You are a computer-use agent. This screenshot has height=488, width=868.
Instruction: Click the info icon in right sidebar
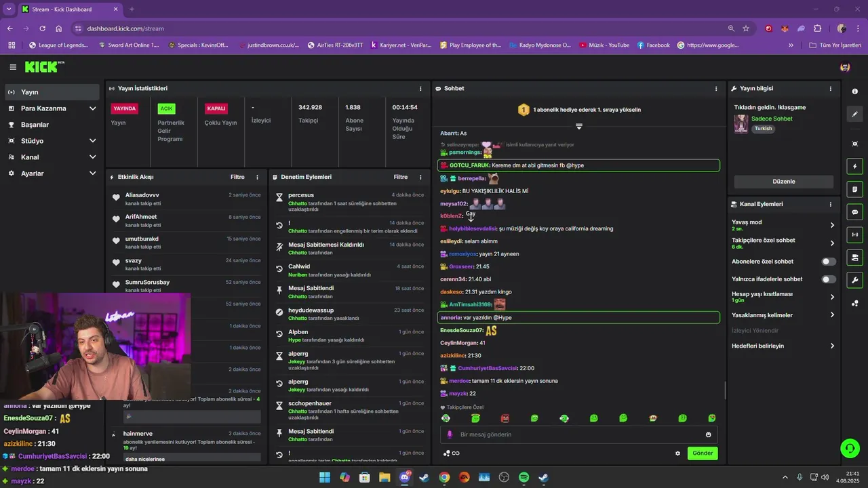pyautogui.click(x=854, y=91)
